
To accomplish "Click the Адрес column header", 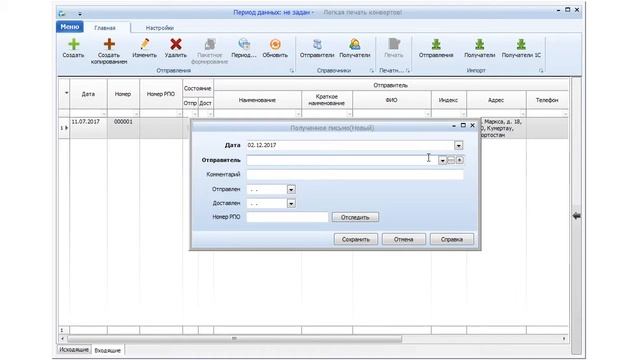I will pyautogui.click(x=496, y=100).
